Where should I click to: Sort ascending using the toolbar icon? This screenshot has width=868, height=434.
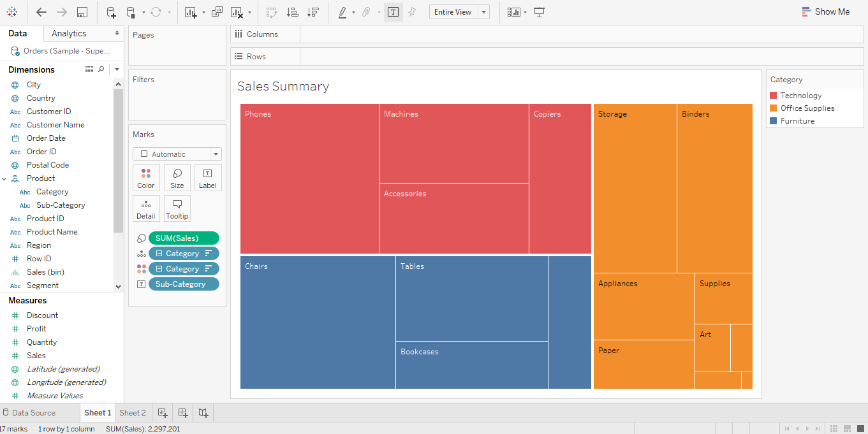tap(292, 12)
